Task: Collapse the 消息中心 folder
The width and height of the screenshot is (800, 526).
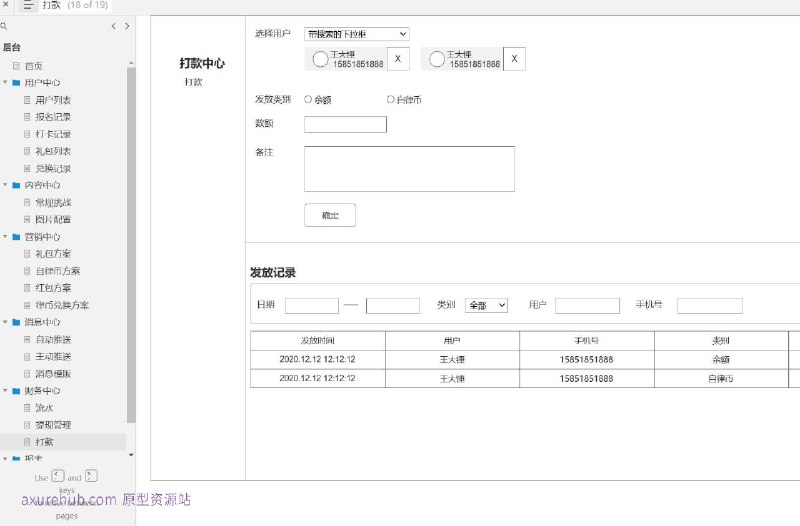Action: tap(5, 322)
